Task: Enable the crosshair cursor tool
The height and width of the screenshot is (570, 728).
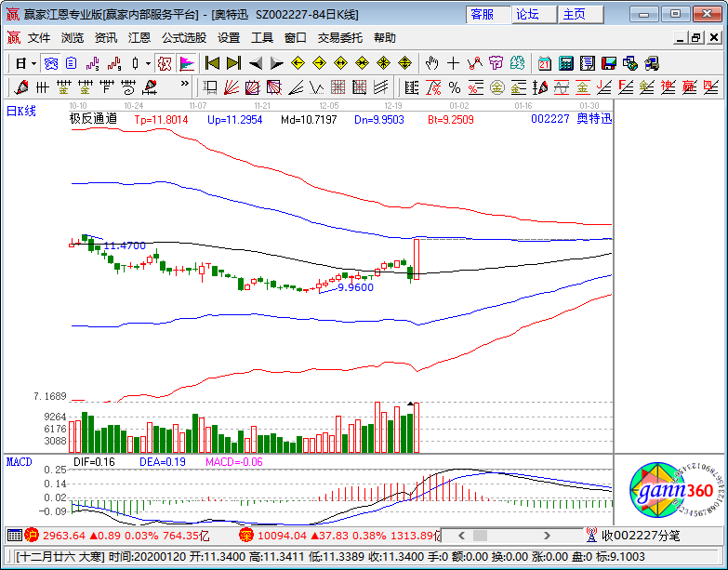Action: click(453, 63)
